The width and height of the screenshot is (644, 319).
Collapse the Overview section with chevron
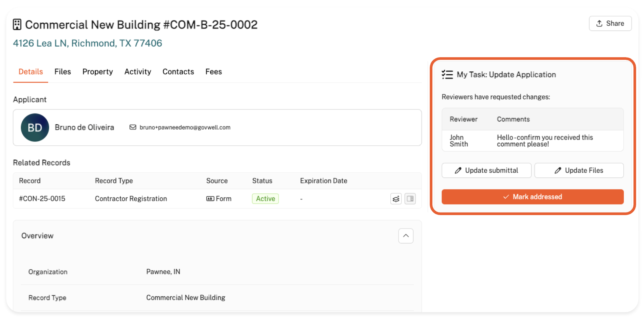(406, 236)
